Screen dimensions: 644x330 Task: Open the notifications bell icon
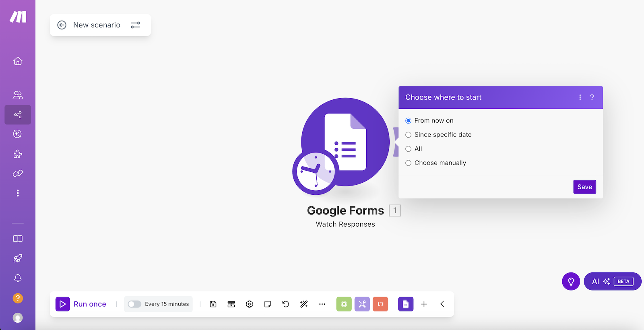(x=18, y=278)
